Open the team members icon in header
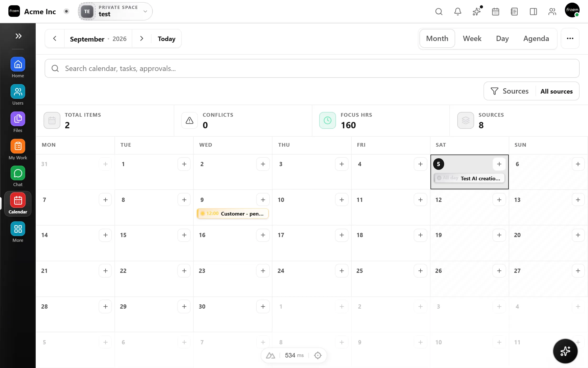Screen dimensions: 588x368 tap(552, 12)
